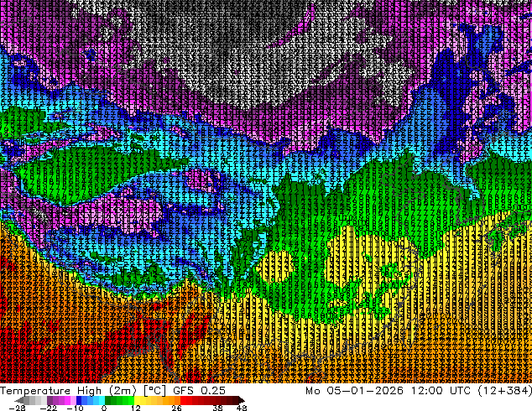Click the "0" legend label
Image resolution: width=532 pixels, height=411 pixels.
click(x=104, y=408)
